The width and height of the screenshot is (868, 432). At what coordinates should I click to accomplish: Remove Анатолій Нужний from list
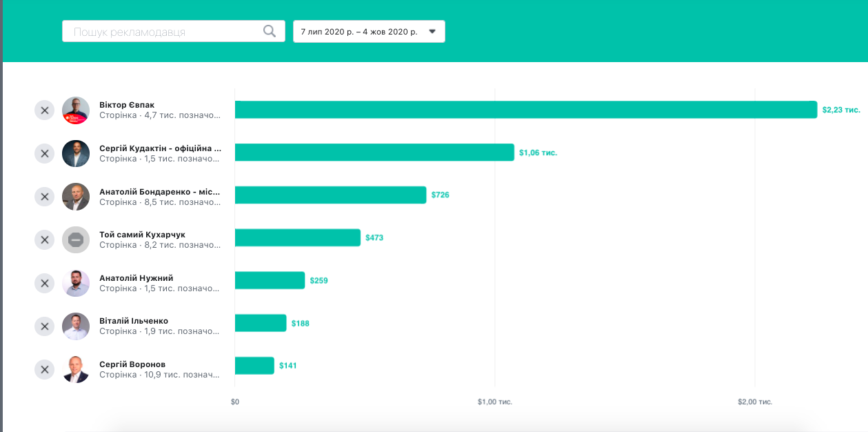44,283
